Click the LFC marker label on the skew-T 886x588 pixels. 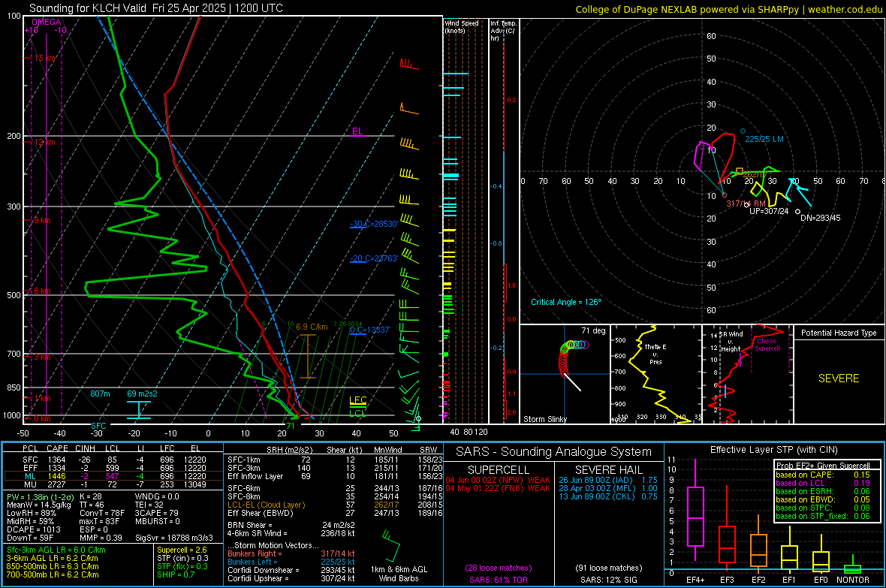(357, 400)
